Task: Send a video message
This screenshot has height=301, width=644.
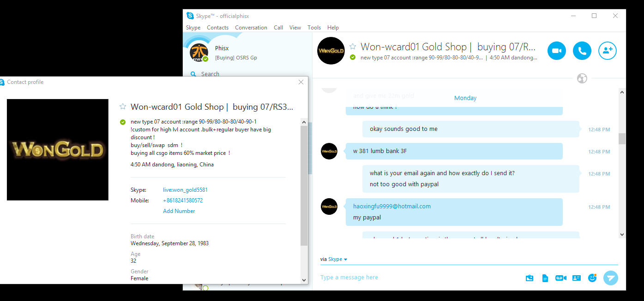Action: (561, 278)
